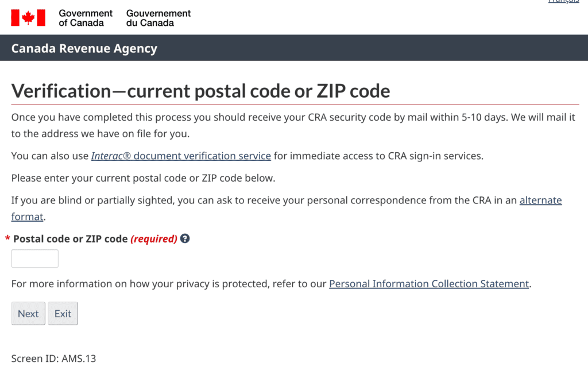This screenshot has width=588, height=374.
Task: Switch language via the Français link
Action: click(x=563, y=2)
